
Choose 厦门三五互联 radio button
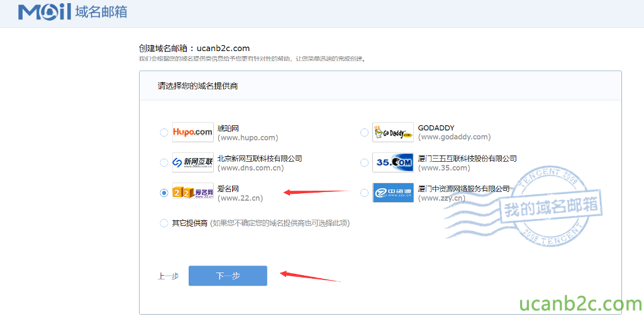tap(364, 163)
